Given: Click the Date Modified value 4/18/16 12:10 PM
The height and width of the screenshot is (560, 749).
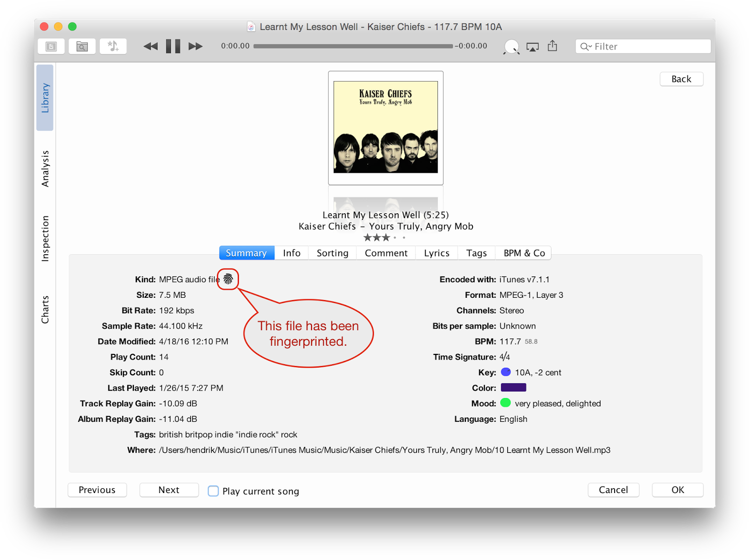Looking at the screenshot, I should tap(193, 342).
